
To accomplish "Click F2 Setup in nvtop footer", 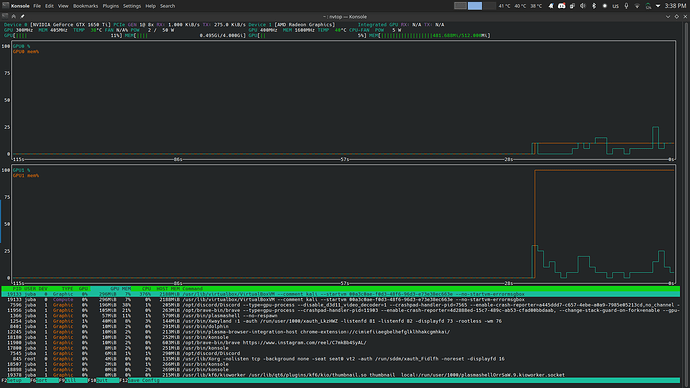I will (x=14, y=380).
